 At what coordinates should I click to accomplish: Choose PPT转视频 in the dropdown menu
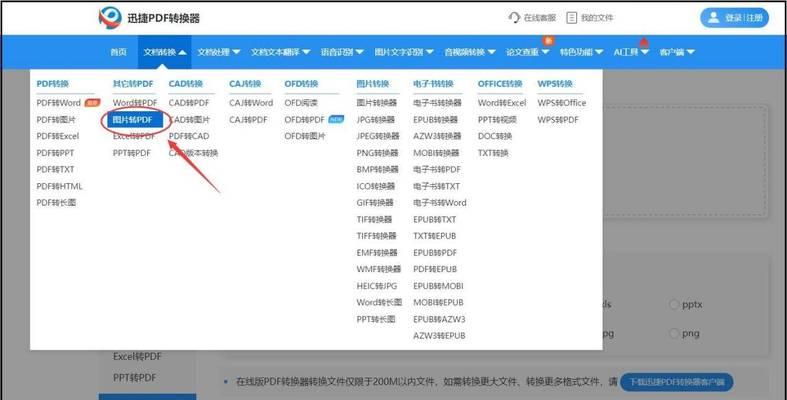click(497, 119)
